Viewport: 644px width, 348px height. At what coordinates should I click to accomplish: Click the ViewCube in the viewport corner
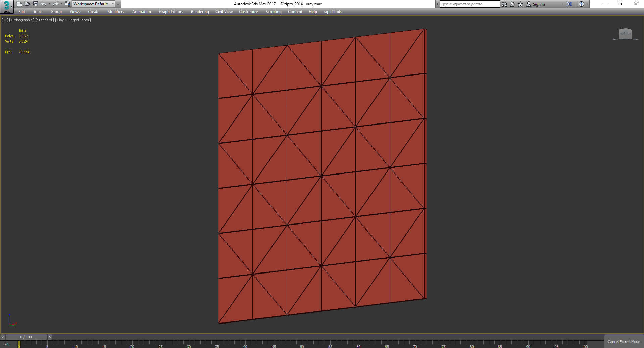pos(625,34)
